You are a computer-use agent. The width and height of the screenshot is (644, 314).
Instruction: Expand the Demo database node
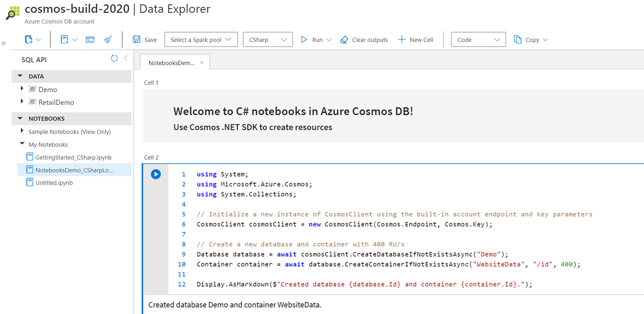[x=22, y=89]
